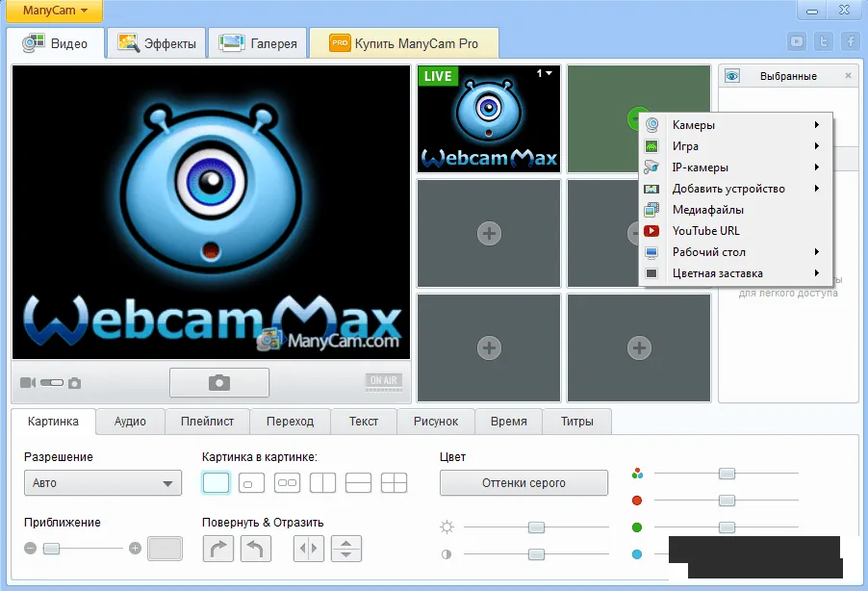Adjust the brightness slider
The height and width of the screenshot is (591, 868).
pyautogui.click(x=536, y=527)
